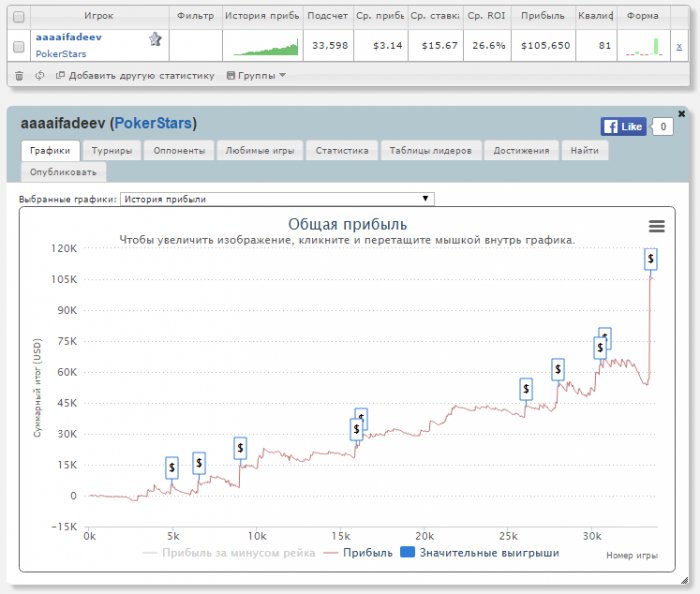700x594 pixels.
Task: Open the История прибыли chart selector dropdown
Action: point(277,199)
